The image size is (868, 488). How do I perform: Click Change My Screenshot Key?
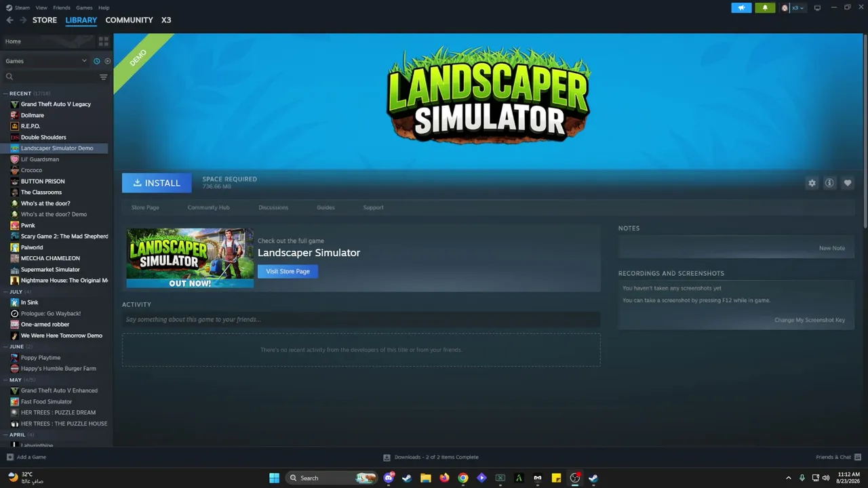click(x=810, y=320)
